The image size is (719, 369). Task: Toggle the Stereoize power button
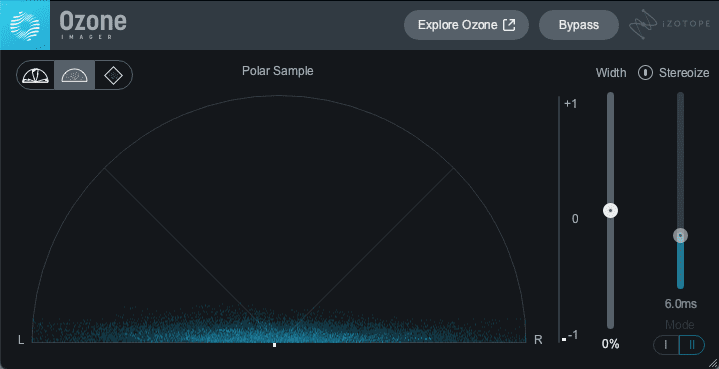point(645,72)
